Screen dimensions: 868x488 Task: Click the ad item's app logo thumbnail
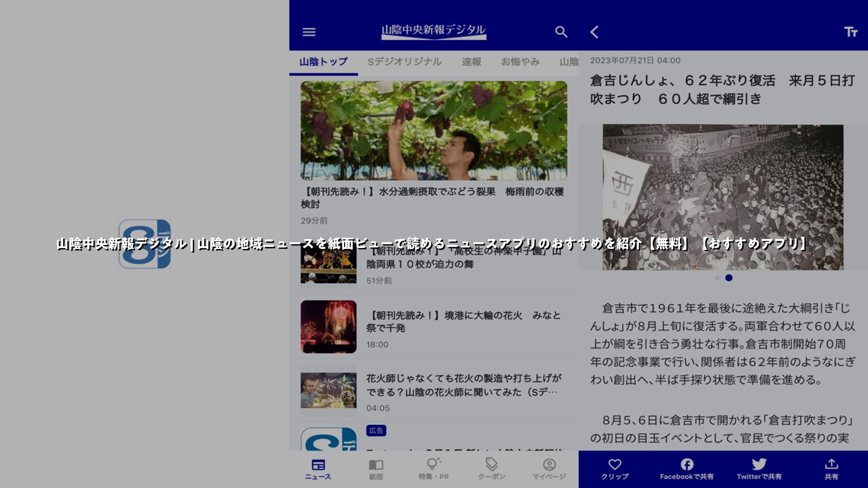click(x=329, y=439)
